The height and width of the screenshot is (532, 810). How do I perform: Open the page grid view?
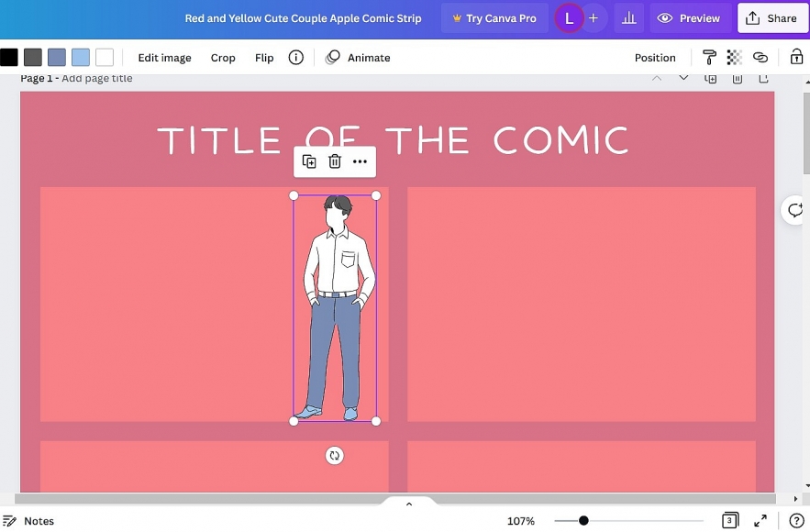pos(729,521)
